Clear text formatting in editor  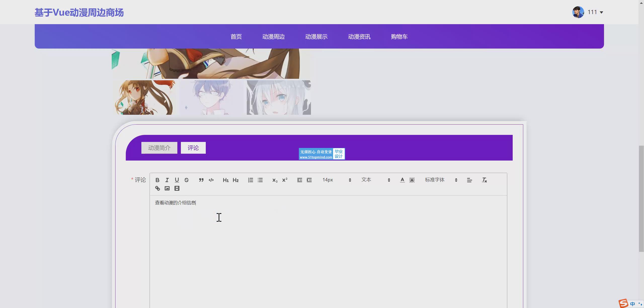(484, 180)
